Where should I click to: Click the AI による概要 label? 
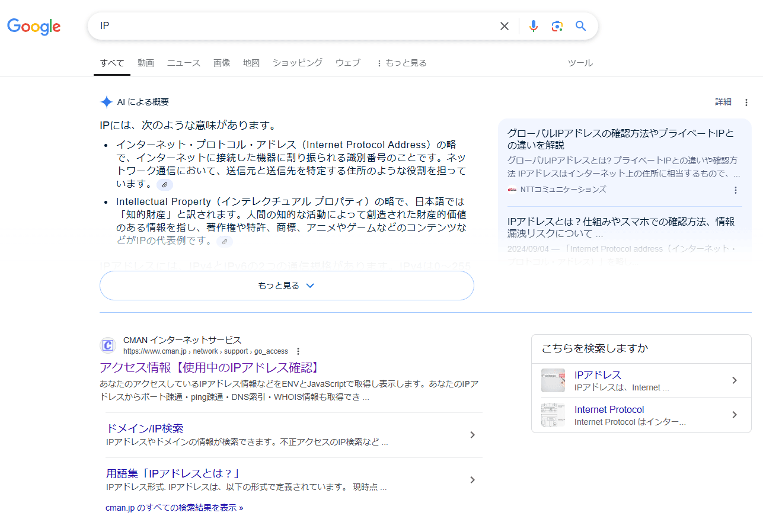143,102
